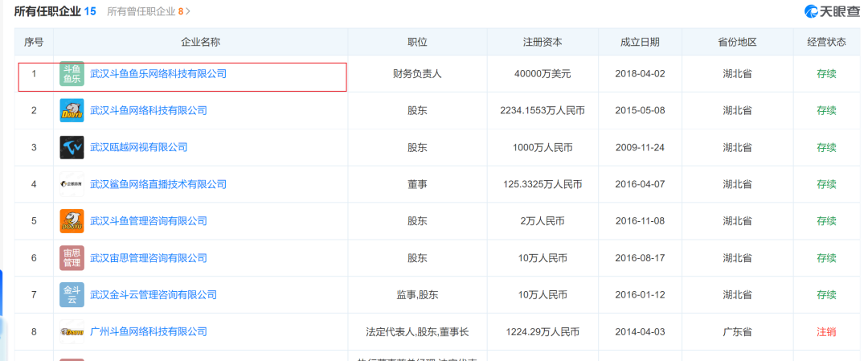The height and width of the screenshot is (361, 868).
Task: Click the 广东省 region cell
Action: click(737, 332)
